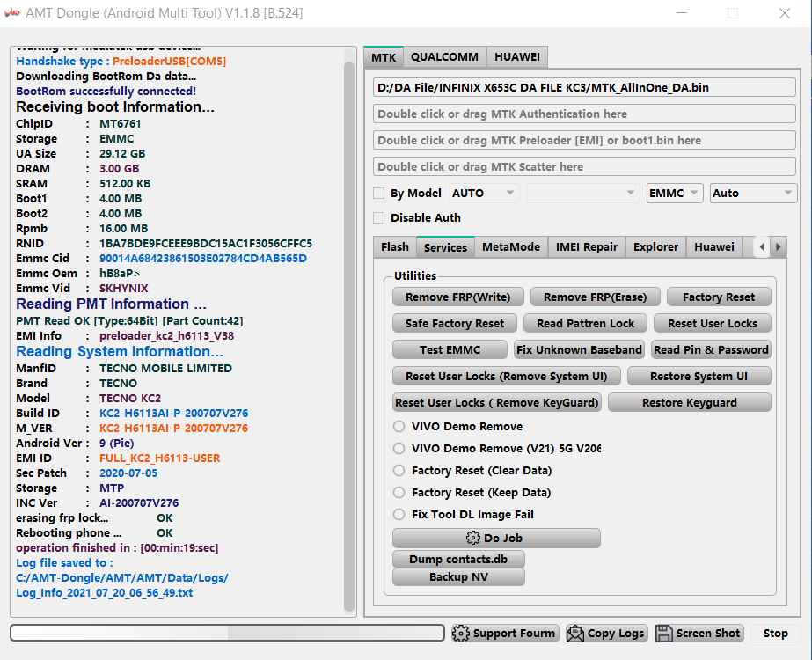
Task: Click the Build ID value KC2-H6113AI-P-200707V276
Action: pos(173,414)
